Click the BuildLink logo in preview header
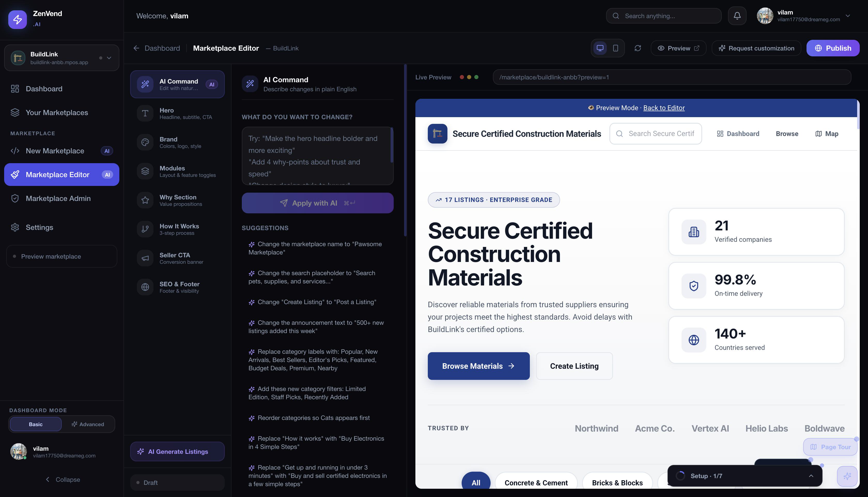Image resolution: width=868 pixels, height=497 pixels. pos(437,133)
